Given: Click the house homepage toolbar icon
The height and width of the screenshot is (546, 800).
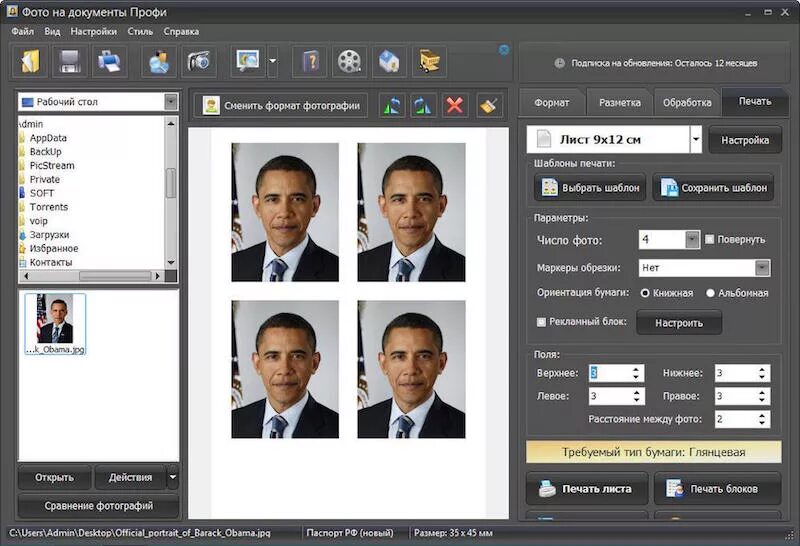Looking at the screenshot, I should (389, 61).
